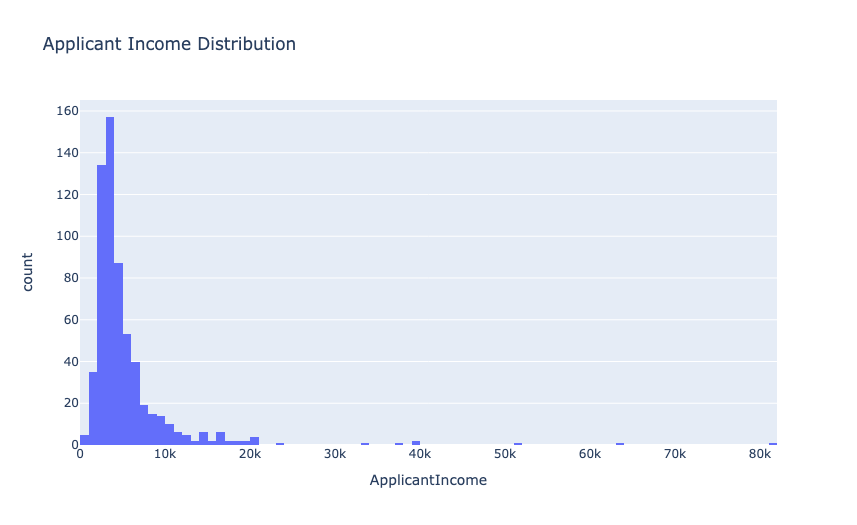Click the 30k x-axis tick label
857x525 pixels.
coord(334,455)
